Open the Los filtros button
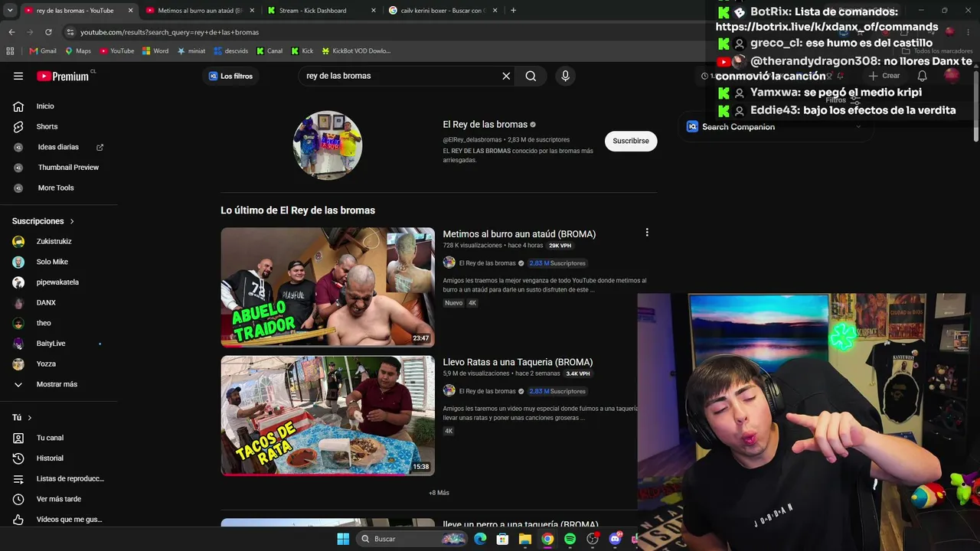The width and height of the screenshot is (980, 551). coord(230,76)
